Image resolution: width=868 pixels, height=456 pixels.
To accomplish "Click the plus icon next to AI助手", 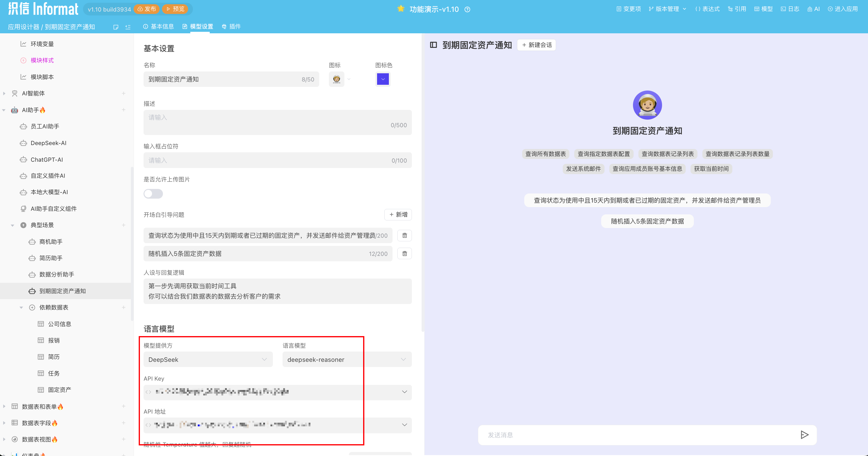I will click(124, 110).
